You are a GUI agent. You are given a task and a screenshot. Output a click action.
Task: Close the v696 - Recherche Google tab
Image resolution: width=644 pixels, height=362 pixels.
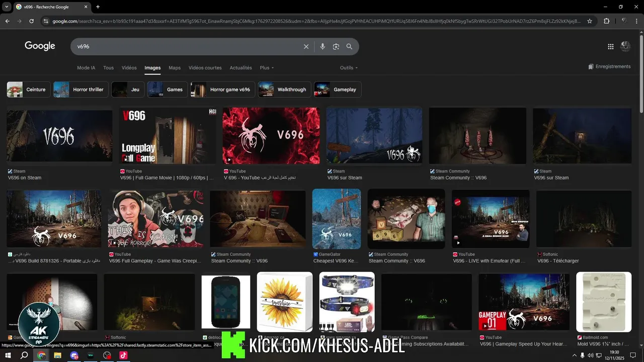[x=86, y=7]
